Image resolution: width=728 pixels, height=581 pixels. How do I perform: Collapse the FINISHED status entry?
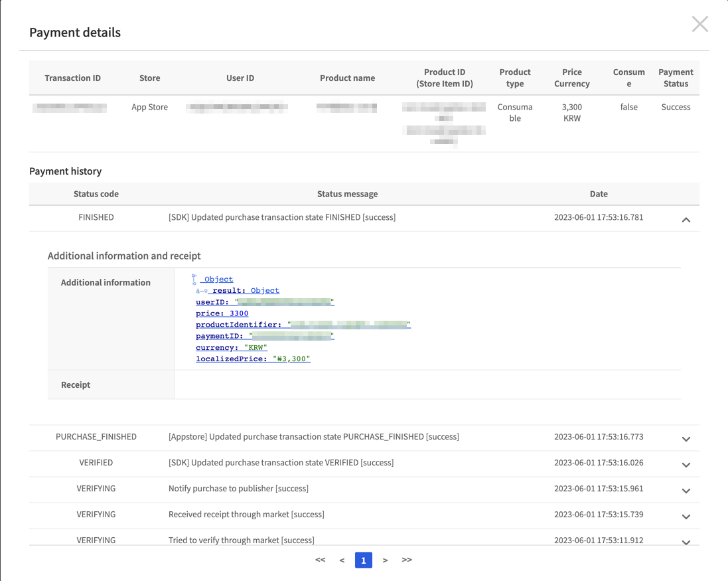686,219
